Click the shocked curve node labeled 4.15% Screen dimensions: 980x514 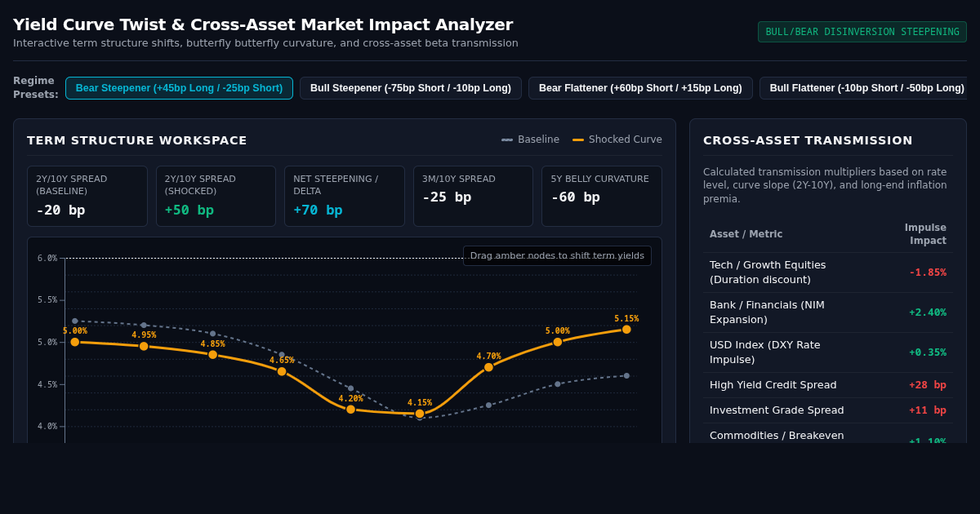pos(420,414)
